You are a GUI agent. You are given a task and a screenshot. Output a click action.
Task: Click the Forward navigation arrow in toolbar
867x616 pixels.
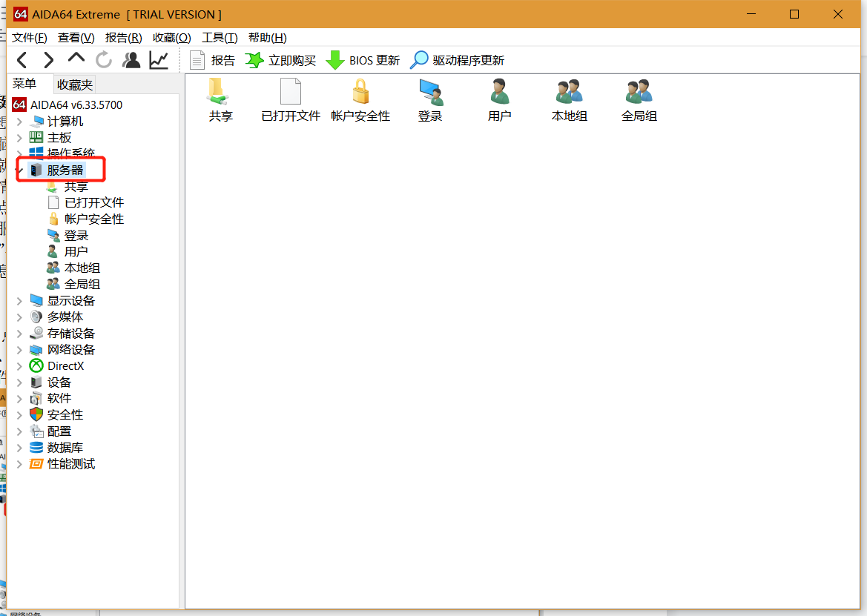click(x=49, y=60)
